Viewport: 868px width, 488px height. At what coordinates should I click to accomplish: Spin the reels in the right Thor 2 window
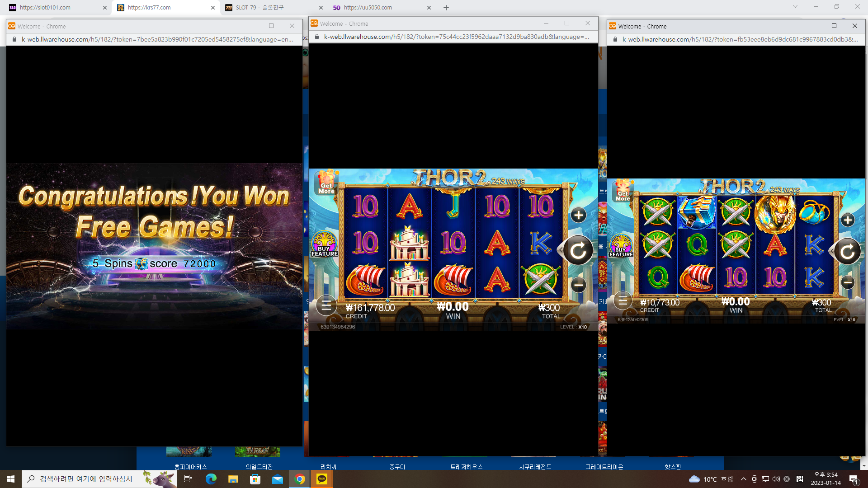pyautogui.click(x=847, y=251)
